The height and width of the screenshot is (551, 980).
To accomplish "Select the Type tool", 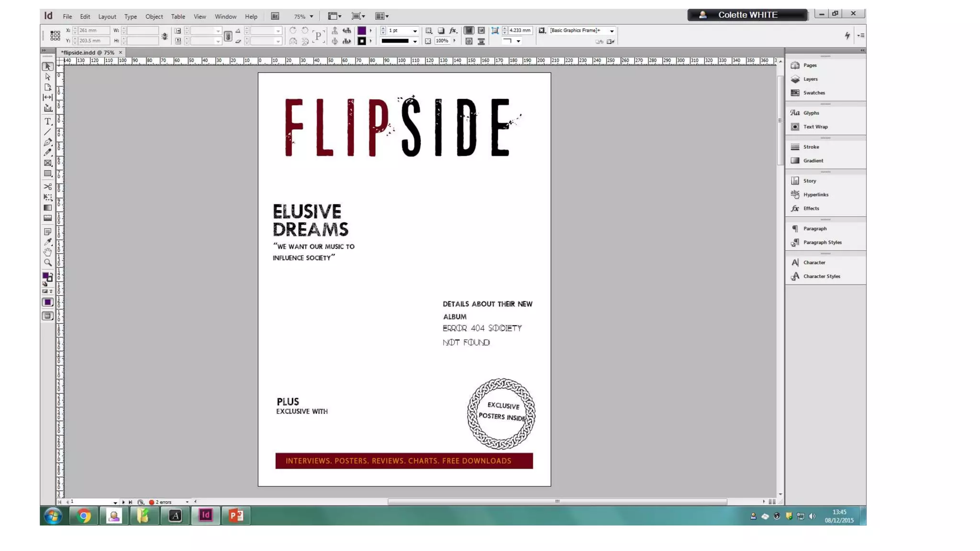I will pyautogui.click(x=48, y=121).
